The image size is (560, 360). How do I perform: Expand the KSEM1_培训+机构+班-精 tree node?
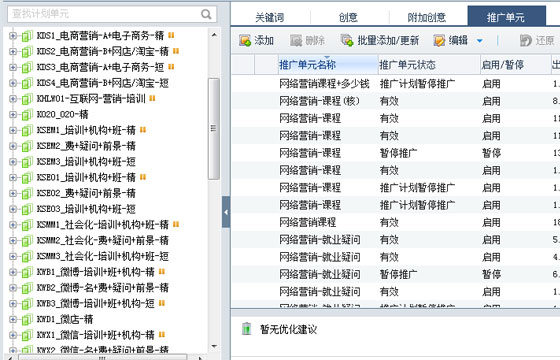pos(13,130)
